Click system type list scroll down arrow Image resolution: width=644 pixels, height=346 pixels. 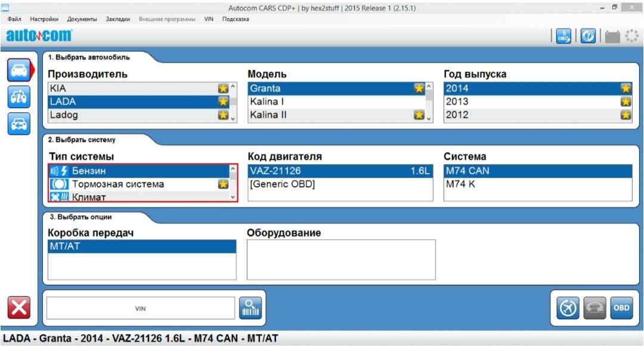click(x=233, y=197)
